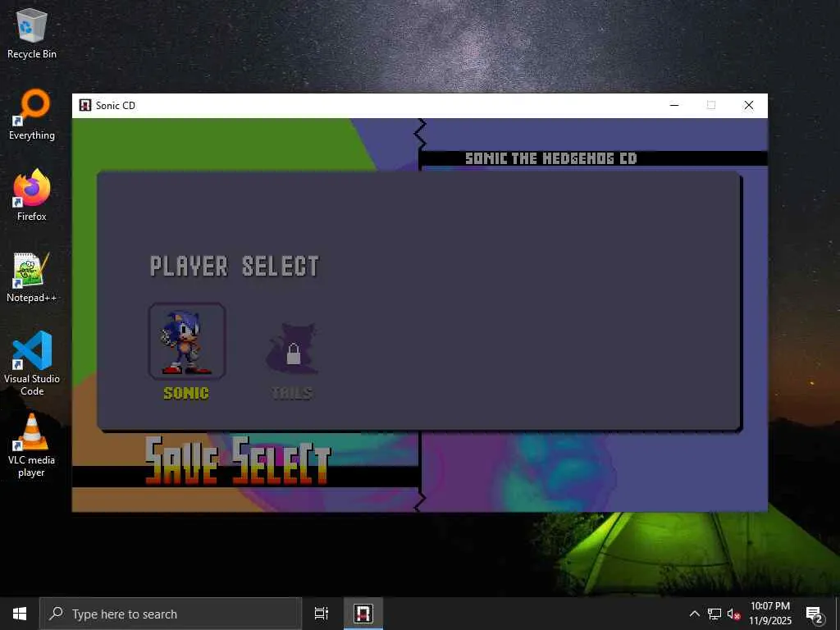
Task: Open the clock showing 10:07 PM
Action: point(770,614)
